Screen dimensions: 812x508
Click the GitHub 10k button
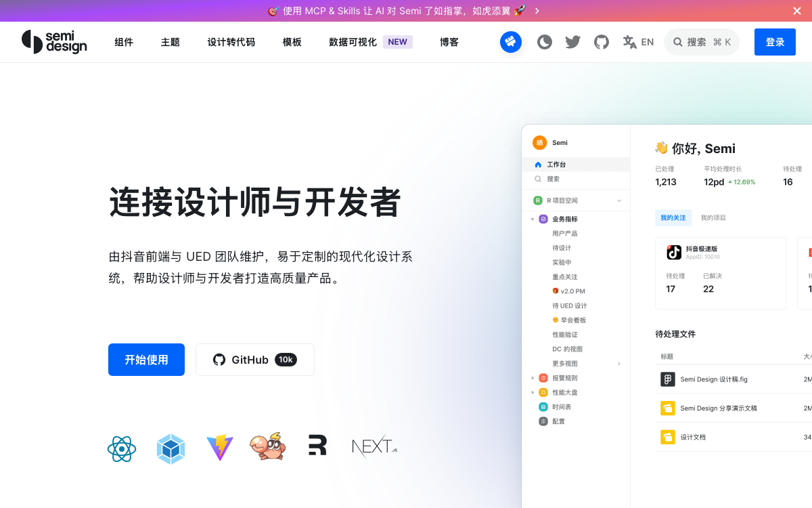[x=255, y=360]
